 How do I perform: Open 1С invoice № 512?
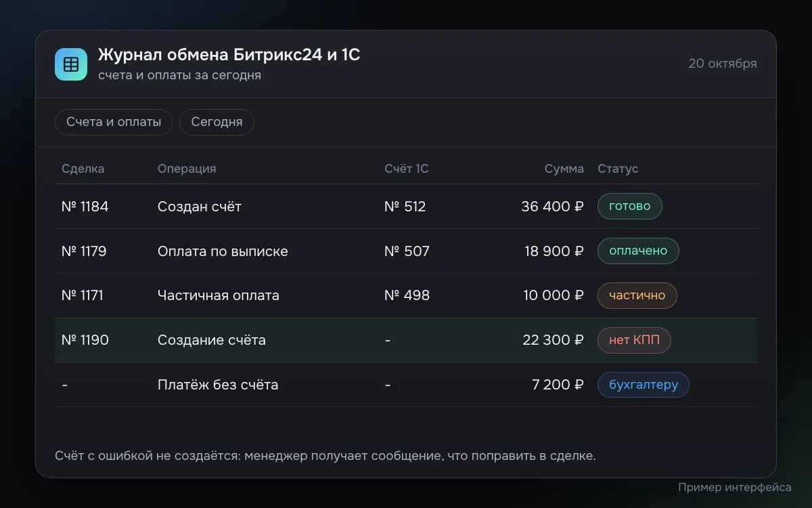405,207
